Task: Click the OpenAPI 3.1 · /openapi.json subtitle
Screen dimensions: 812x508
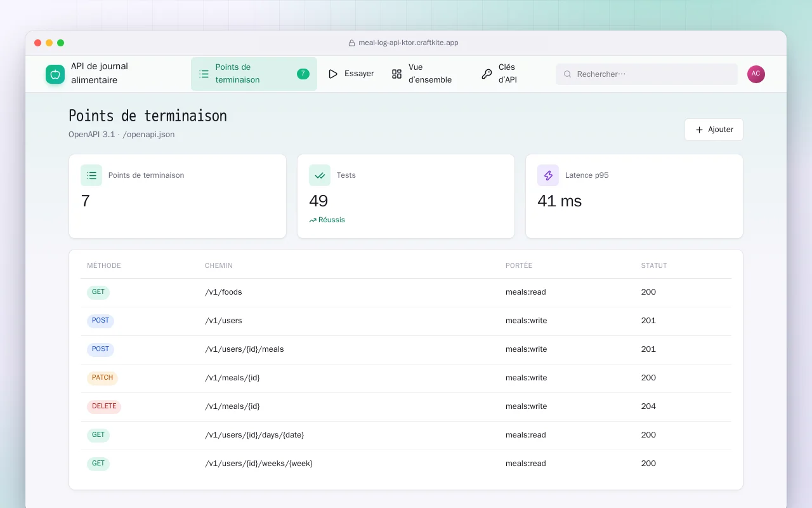Action: pyautogui.click(x=122, y=135)
